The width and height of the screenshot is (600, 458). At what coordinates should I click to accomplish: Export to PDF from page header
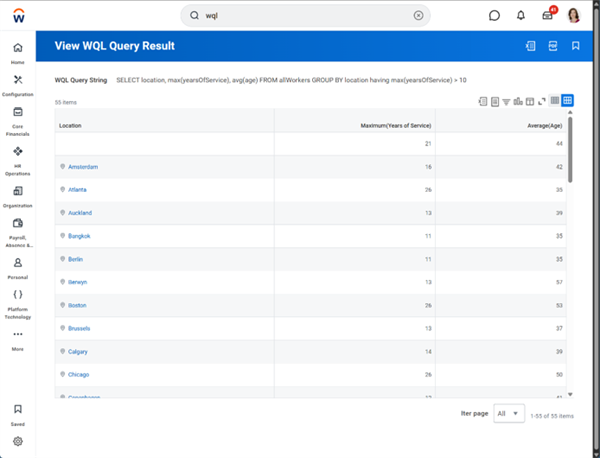[553, 46]
